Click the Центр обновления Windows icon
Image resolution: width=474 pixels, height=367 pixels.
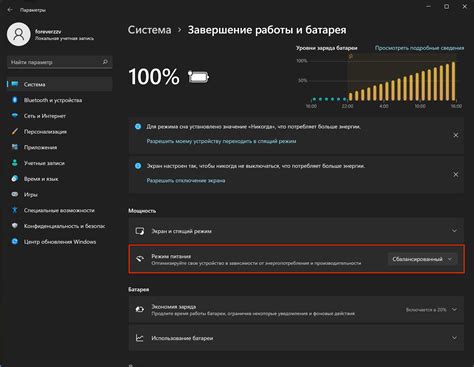pyautogui.click(x=15, y=241)
